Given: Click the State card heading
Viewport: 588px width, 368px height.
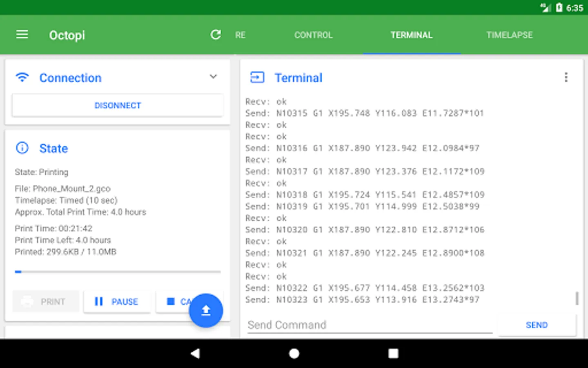Looking at the screenshot, I should 53,148.
